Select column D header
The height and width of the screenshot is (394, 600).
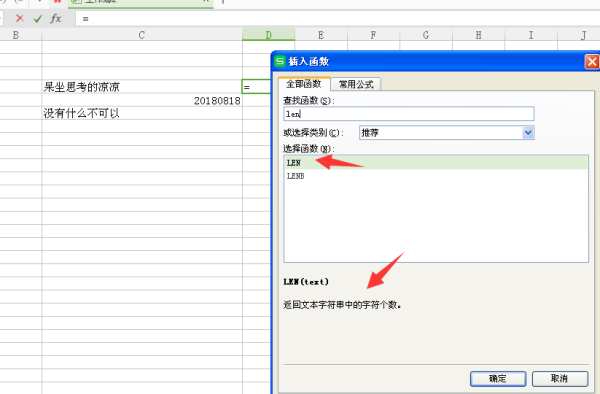(x=269, y=35)
